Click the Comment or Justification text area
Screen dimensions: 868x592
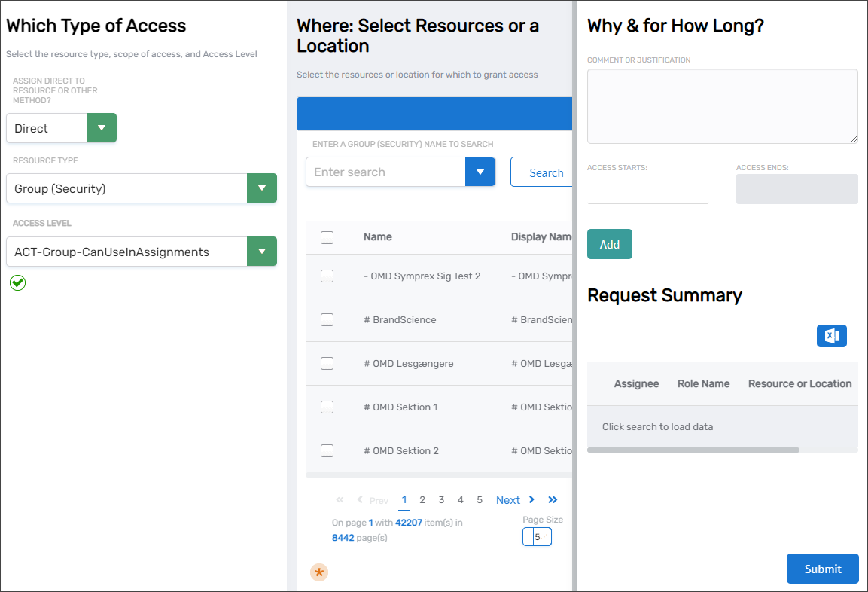tap(722, 105)
